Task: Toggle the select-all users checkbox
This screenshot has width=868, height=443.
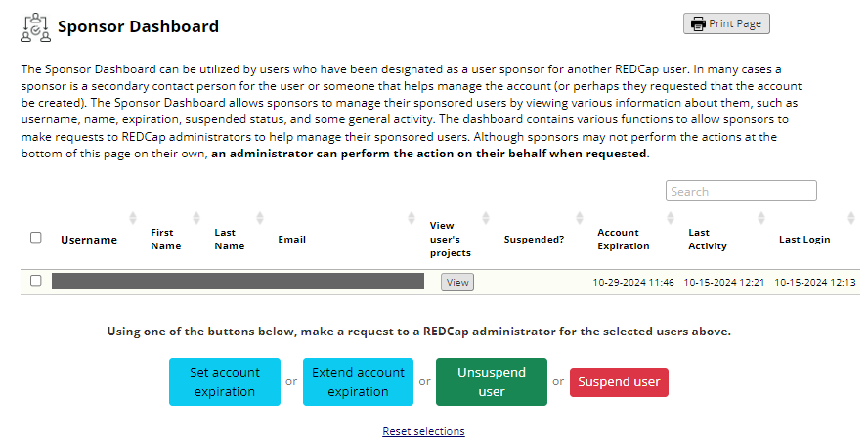Action: pos(36,237)
